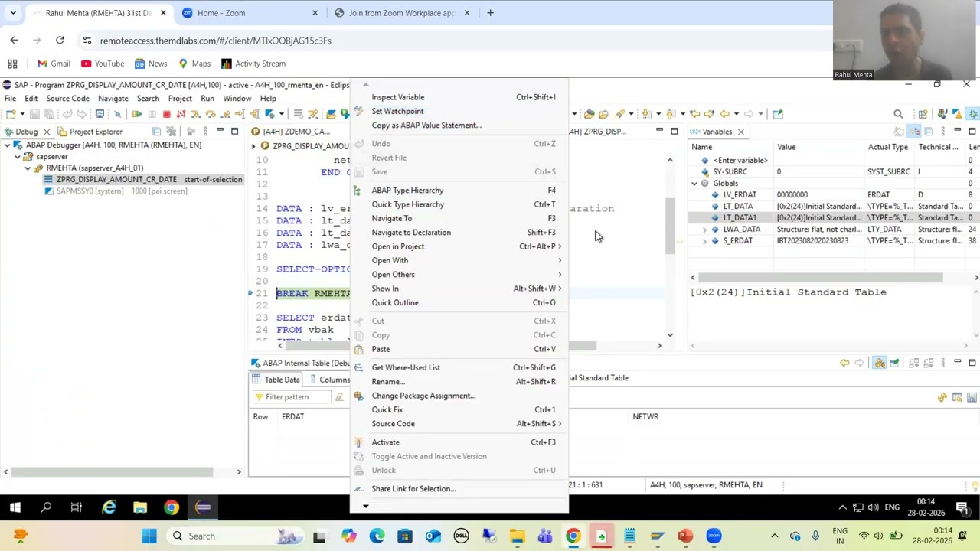
Task: Click the Disconnect debug icon
Action: pyautogui.click(x=181, y=114)
